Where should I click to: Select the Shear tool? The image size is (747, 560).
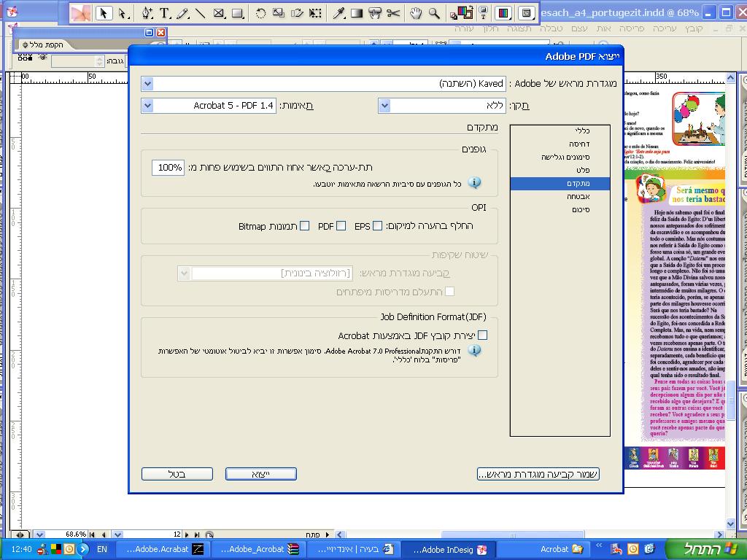[297, 13]
